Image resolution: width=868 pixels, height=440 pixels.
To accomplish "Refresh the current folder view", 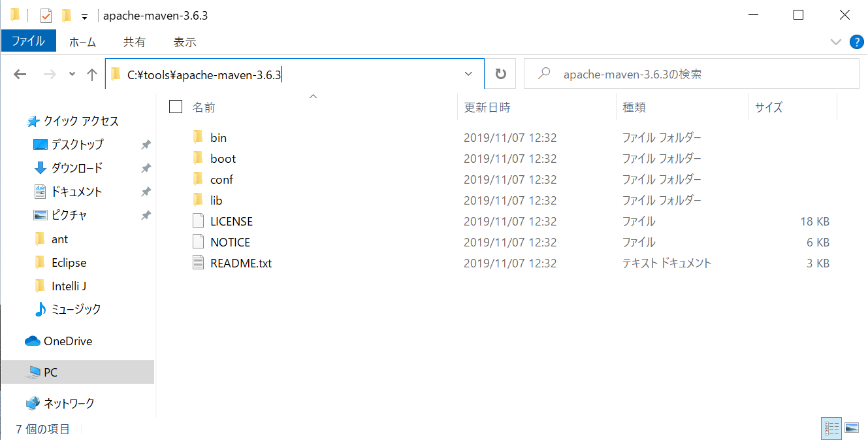I will (x=501, y=74).
